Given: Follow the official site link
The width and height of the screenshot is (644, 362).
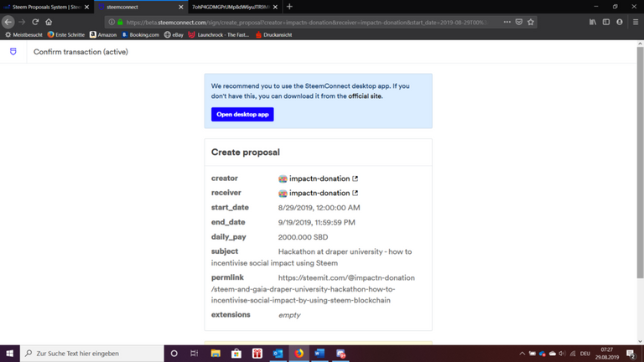Looking at the screenshot, I should tap(365, 96).
